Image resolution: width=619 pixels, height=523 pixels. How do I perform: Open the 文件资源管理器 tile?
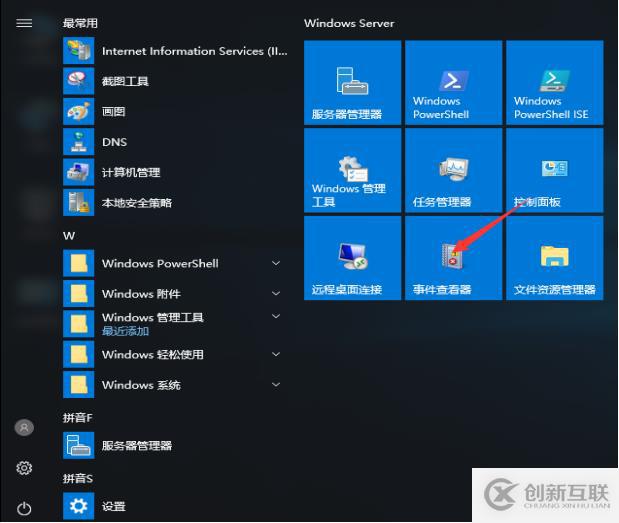pos(555,258)
